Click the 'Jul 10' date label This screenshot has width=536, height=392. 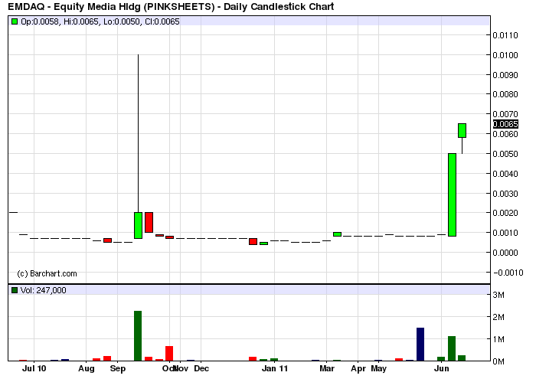click(34, 368)
